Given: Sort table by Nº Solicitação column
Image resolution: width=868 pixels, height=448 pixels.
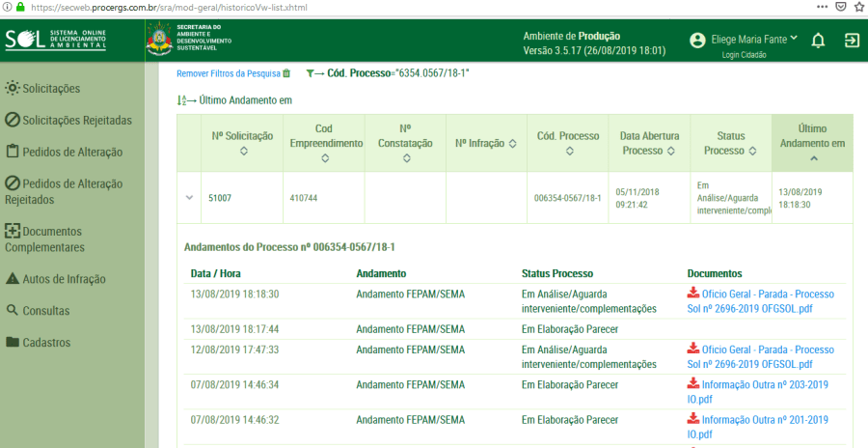Looking at the screenshot, I should coord(242,152).
